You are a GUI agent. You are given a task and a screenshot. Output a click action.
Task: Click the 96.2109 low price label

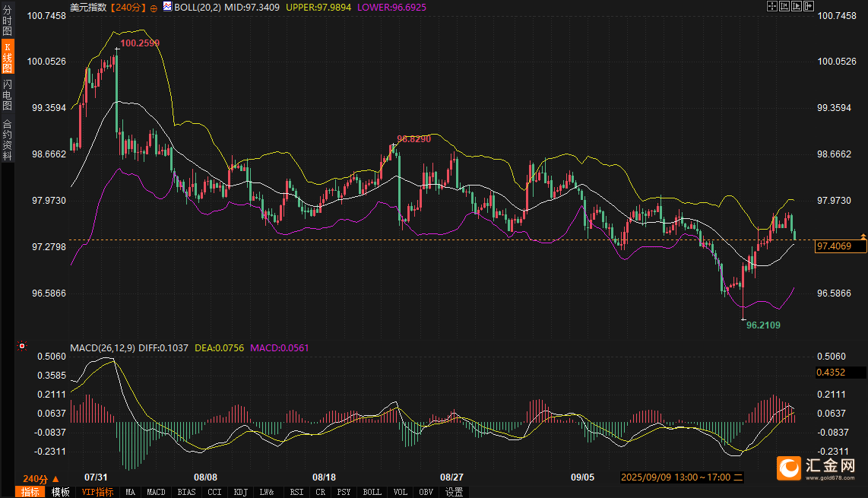point(763,325)
